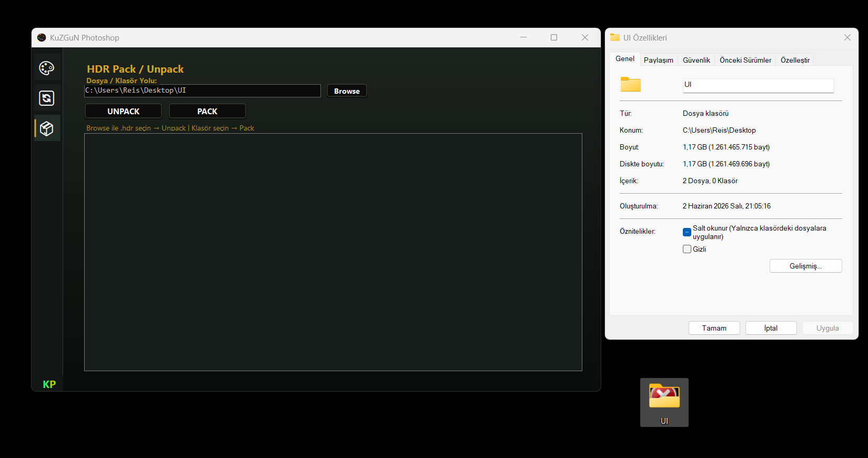The height and width of the screenshot is (458, 868).
Task: Open the Özelleştir tab
Action: (x=795, y=60)
